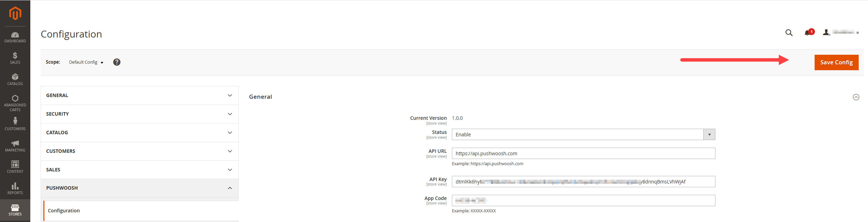
Task: Open the Stores sidebar menu
Action: [x=15, y=210]
